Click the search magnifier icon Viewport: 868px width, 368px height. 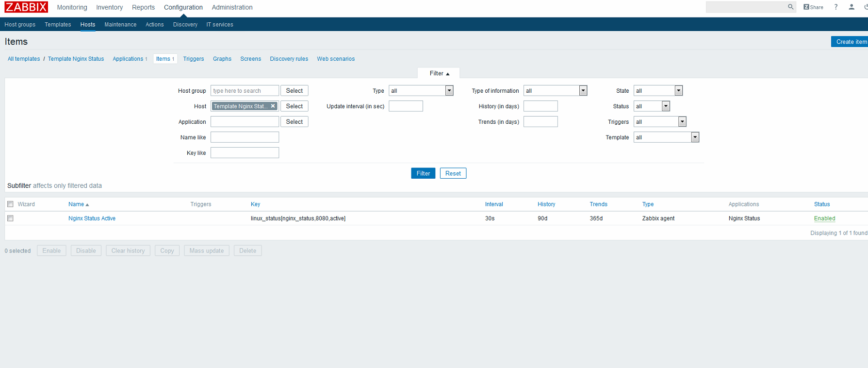pos(790,7)
